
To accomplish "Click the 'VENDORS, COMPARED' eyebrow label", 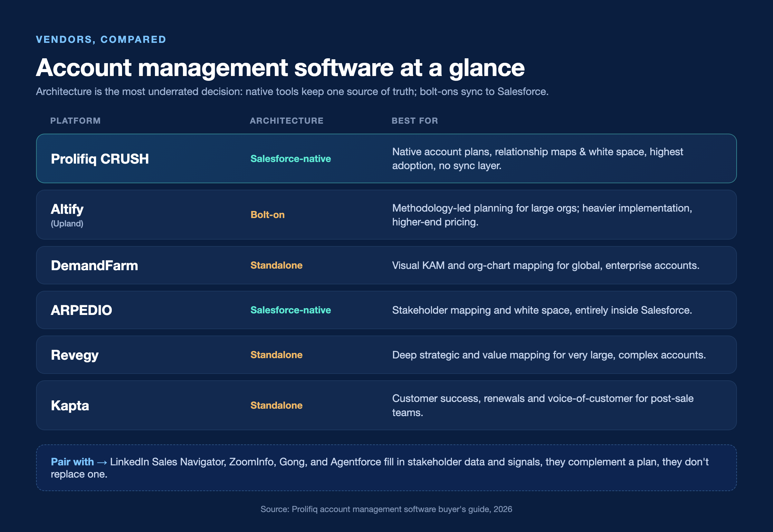I will pyautogui.click(x=101, y=39).
